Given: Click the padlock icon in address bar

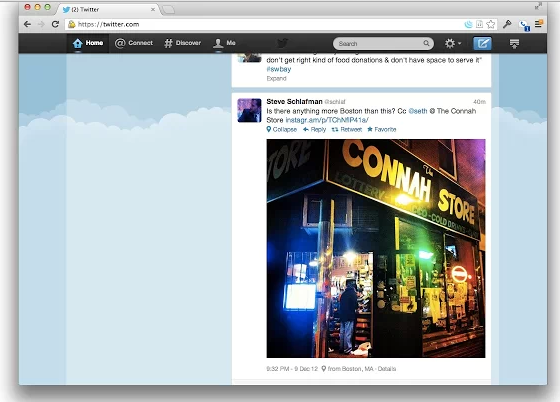Looking at the screenshot, I should click(x=71, y=24).
